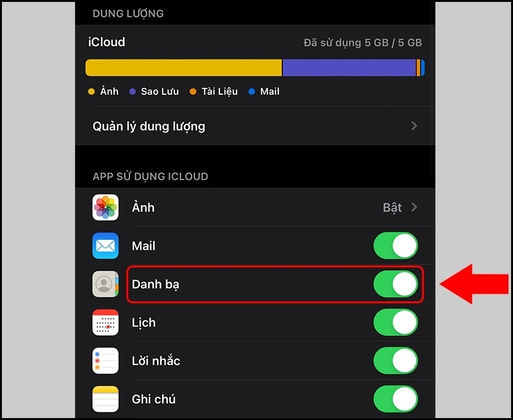Viewport: 513px width, 420px height.
Task: Tap the Danh bạ label
Action: (x=155, y=284)
